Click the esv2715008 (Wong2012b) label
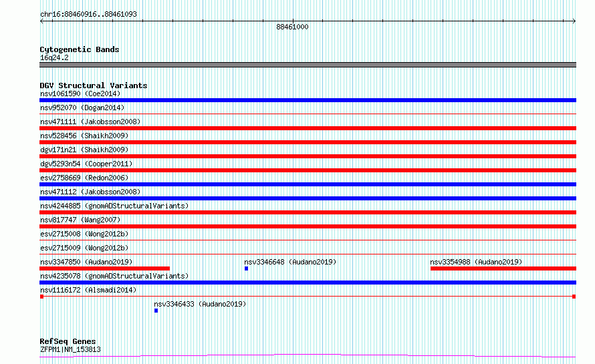 [84, 234]
